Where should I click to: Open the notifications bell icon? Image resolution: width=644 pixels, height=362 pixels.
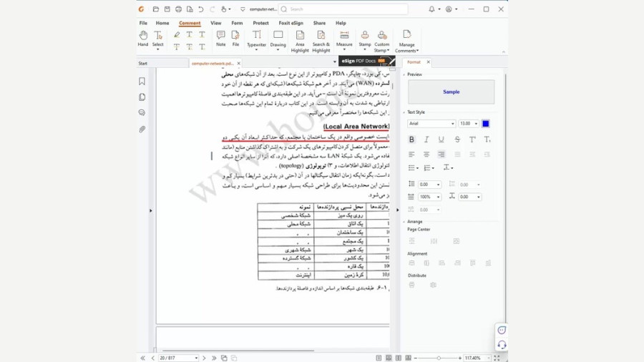431,9
